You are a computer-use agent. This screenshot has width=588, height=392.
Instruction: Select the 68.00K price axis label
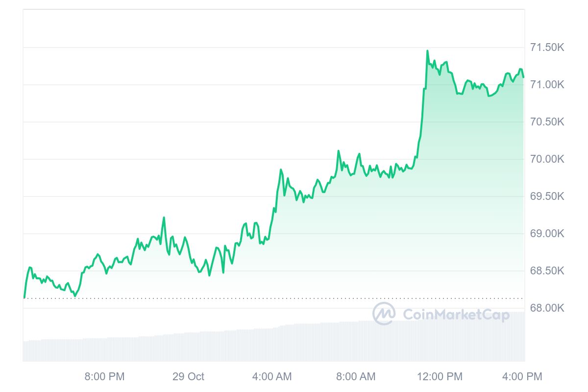(547, 308)
